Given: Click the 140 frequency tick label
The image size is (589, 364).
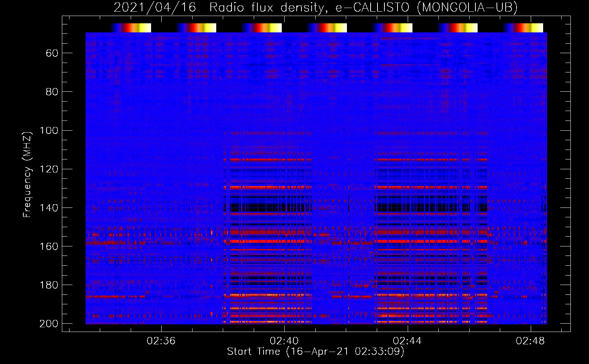Looking at the screenshot, I should pos(49,208).
